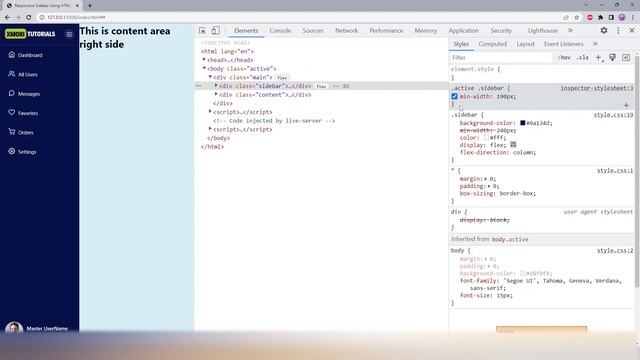Open the Orders sidebar link

tap(21, 132)
